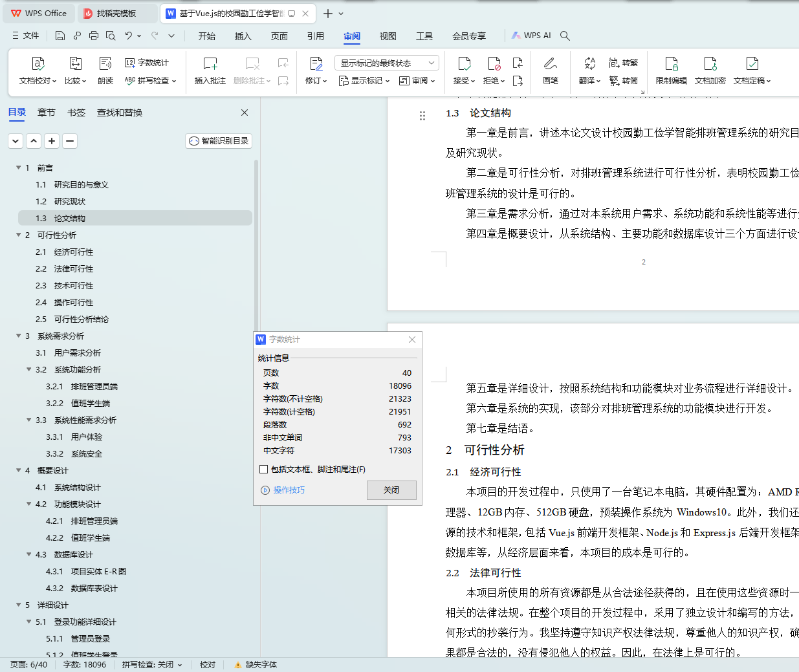Image resolution: width=799 pixels, height=672 pixels.
Task: Click 校对 in the status bar
Action: click(208, 665)
